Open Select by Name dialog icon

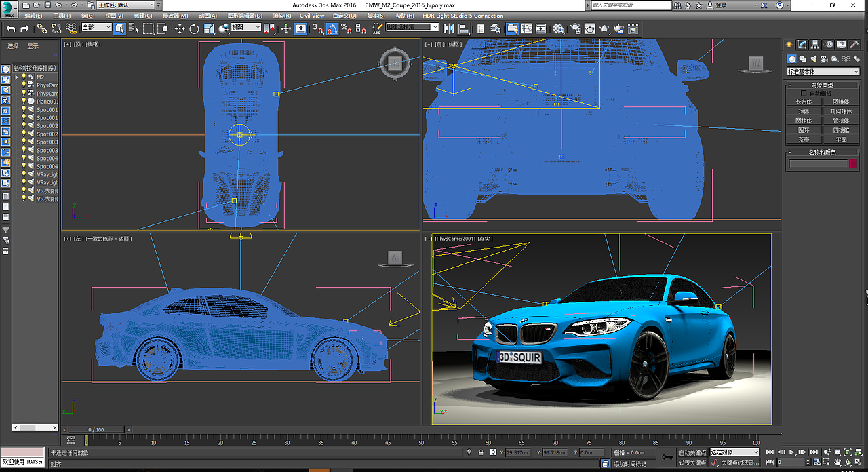[134, 28]
